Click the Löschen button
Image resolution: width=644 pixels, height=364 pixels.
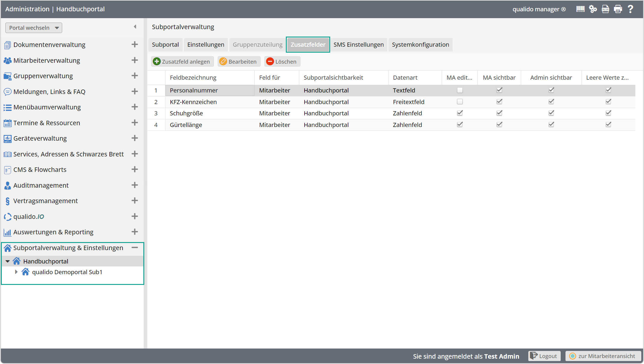click(x=282, y=62)
